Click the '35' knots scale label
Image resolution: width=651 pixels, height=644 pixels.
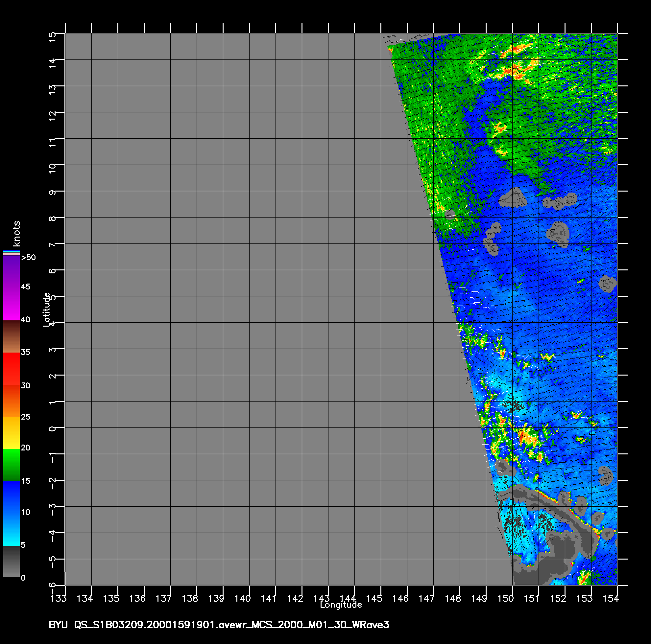tap(26, 352)
